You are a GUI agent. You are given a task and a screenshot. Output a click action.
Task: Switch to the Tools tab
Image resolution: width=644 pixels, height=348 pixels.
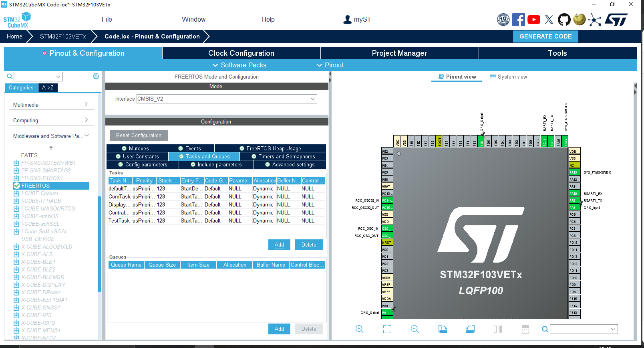coord(557,53)
